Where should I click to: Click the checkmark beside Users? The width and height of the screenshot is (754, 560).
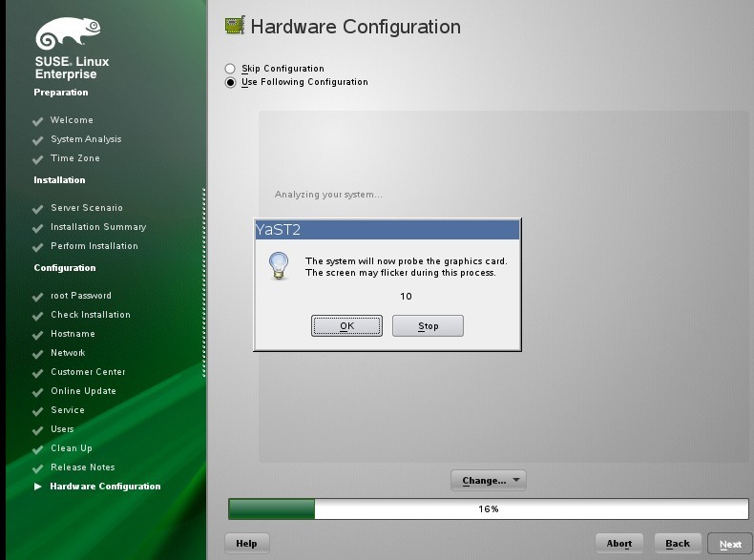pos(37,430)
